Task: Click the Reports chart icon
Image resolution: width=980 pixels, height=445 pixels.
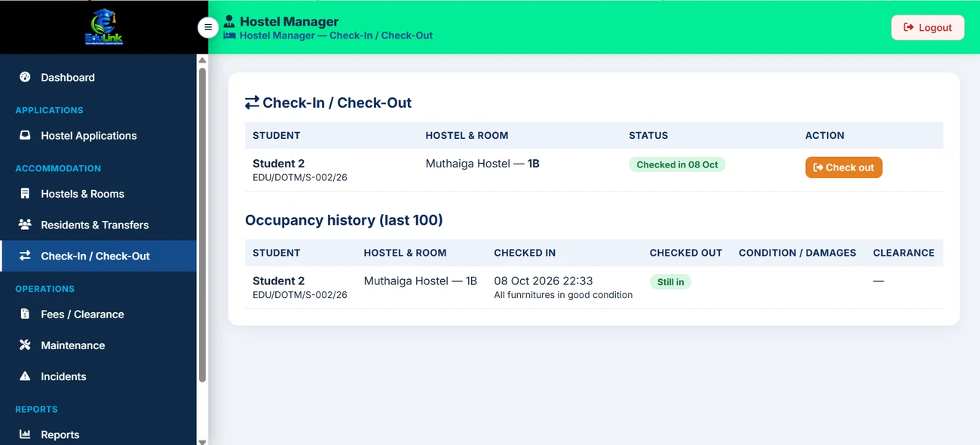Action: [25, 434]
